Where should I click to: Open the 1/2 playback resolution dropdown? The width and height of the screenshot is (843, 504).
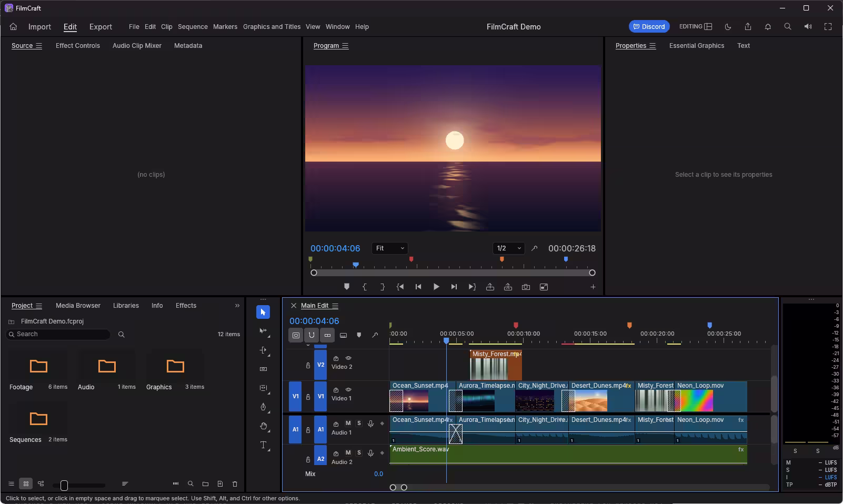pos(509,248)
